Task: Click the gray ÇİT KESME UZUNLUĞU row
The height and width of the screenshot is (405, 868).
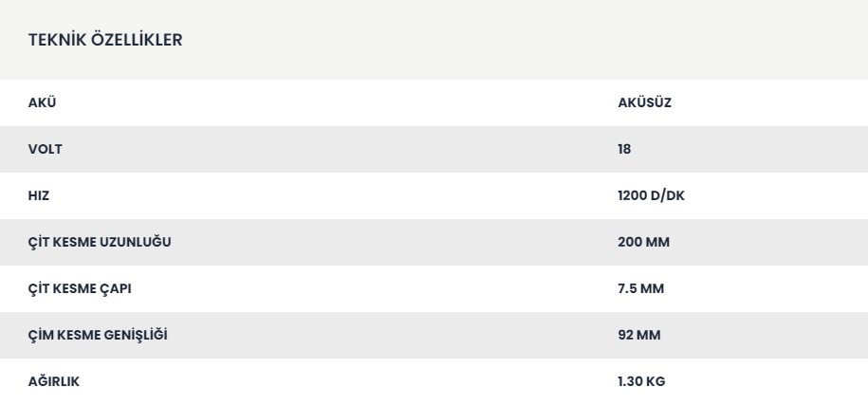Action: coord(434,243)
